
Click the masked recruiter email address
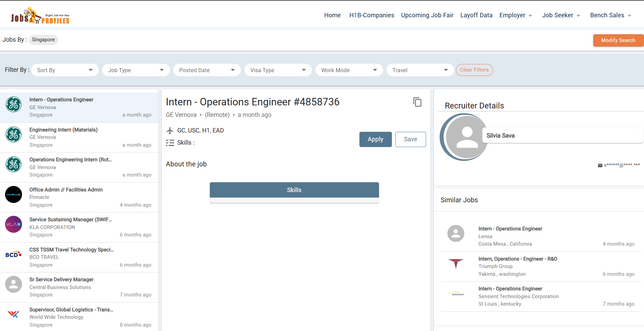(622, 165)
